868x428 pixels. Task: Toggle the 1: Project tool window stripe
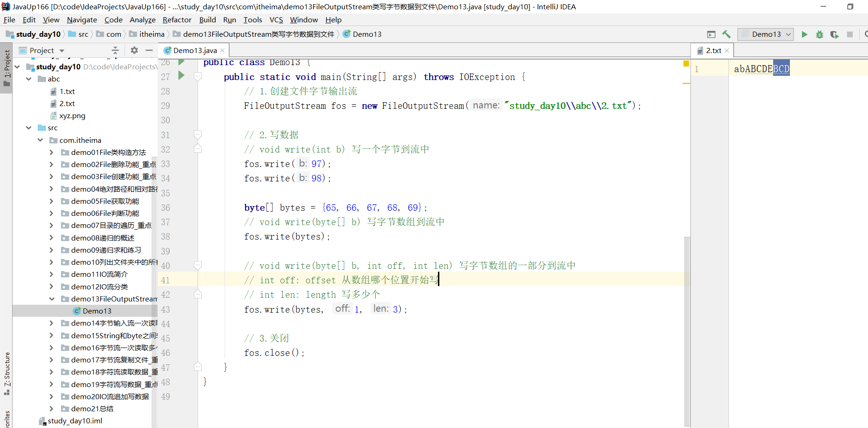click(7, 68)
